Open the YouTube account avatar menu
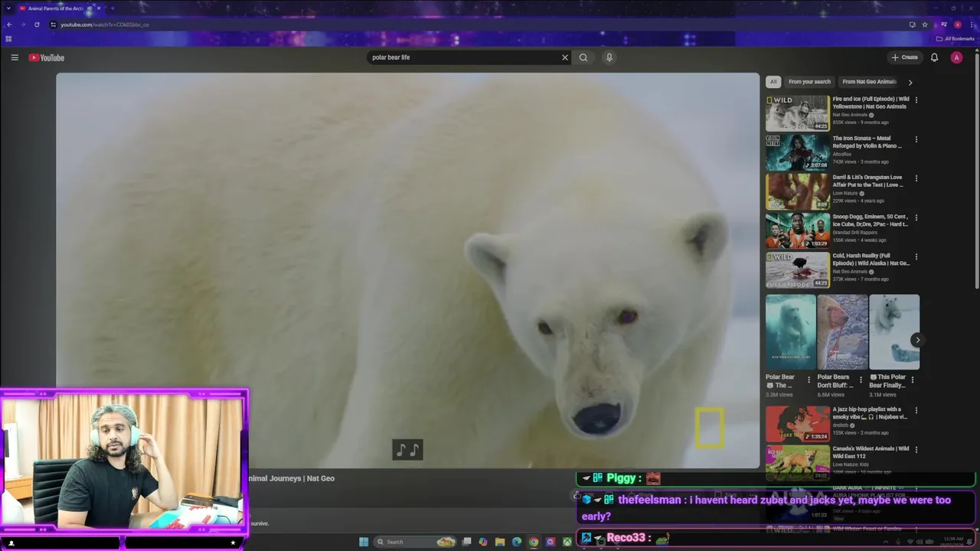This screenshot has height=551, width=980. (956, 57)
